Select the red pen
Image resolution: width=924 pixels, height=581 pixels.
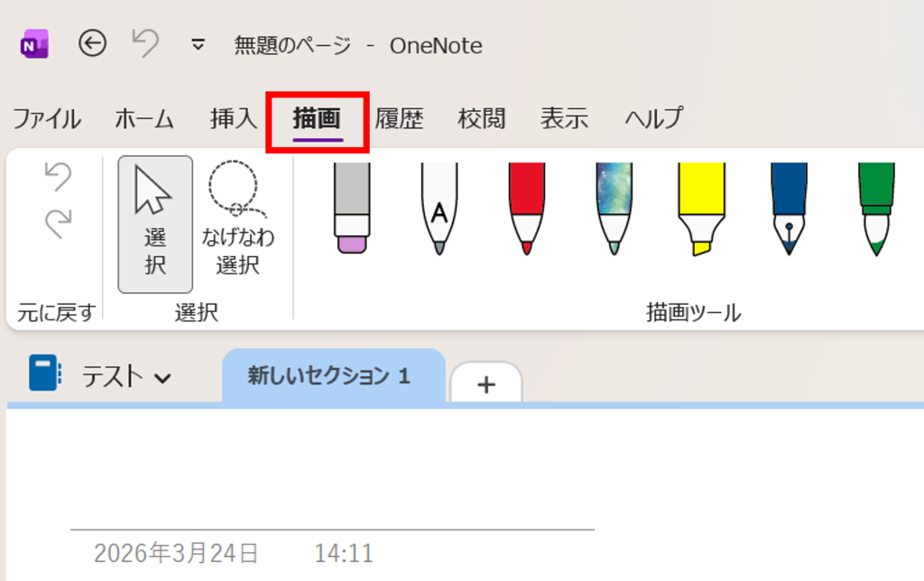[526, 208]
